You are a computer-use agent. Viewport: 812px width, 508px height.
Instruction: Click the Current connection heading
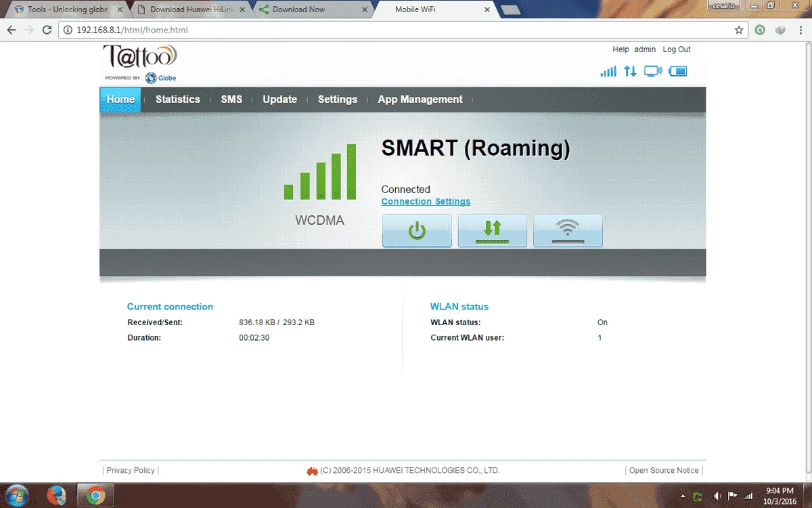click(x=170, y=307)
